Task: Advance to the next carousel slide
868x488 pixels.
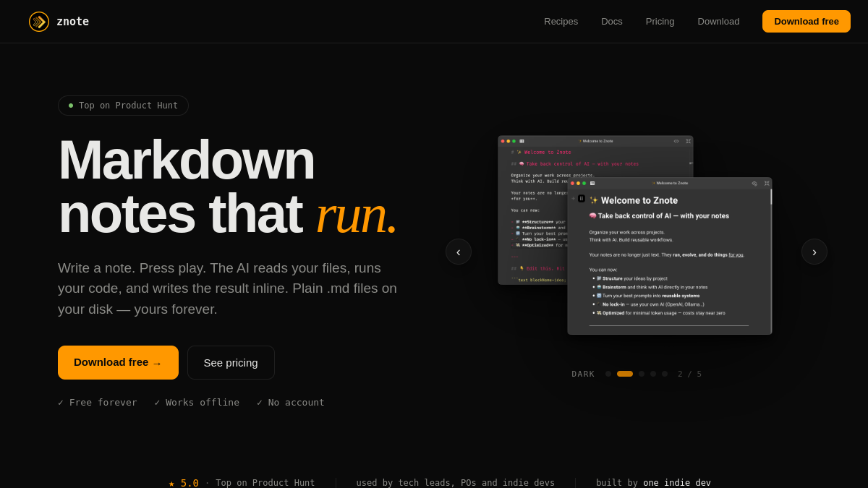Action: click(814, 252)
